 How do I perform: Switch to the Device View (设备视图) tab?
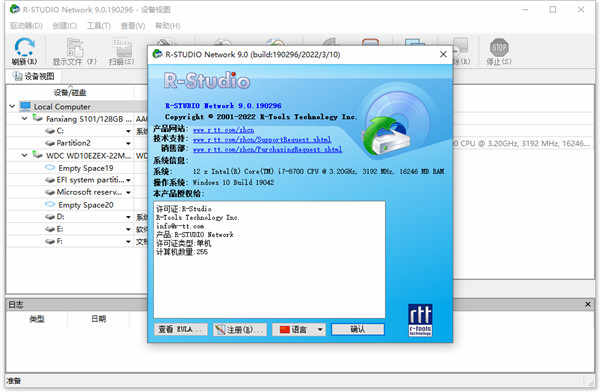(x=34, y=76)
